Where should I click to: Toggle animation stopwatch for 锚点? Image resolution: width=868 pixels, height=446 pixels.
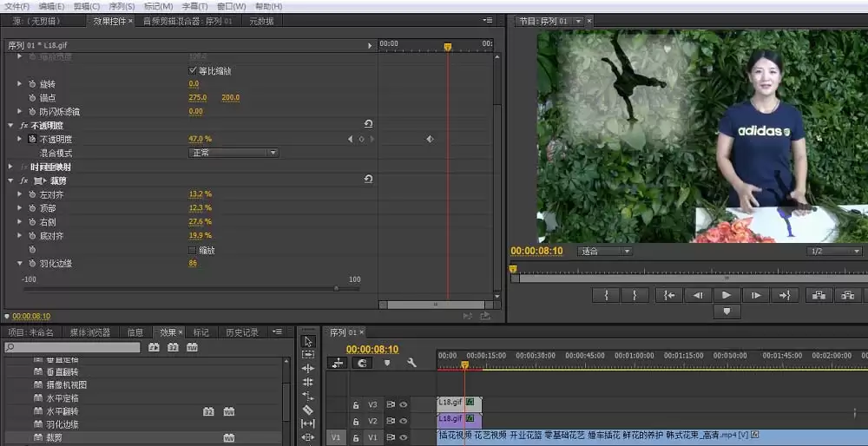pos(32,97)
